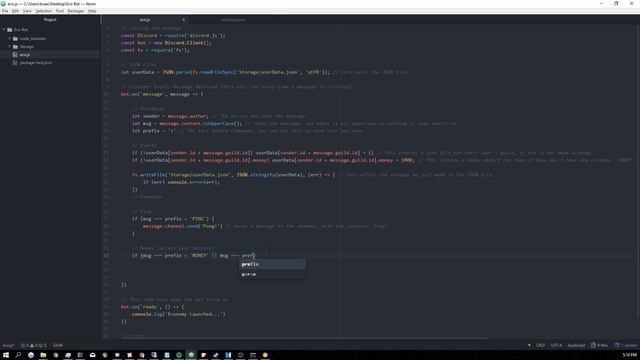This screenshot has height=360, width=640.
Task: Choose 'prefix' from autocomplete popup
Action: [272, 264]
